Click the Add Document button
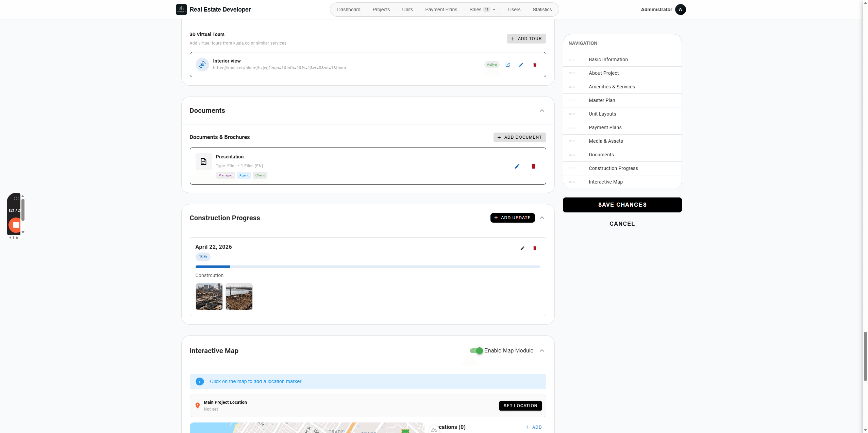Viewport: 868px width, 433px height. [519, 137]
